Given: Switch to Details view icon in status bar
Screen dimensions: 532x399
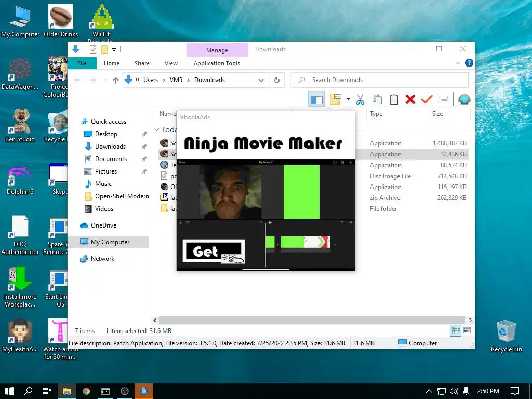Looking at the screenshot, I should pyautogui.click(x=456, y=330).
